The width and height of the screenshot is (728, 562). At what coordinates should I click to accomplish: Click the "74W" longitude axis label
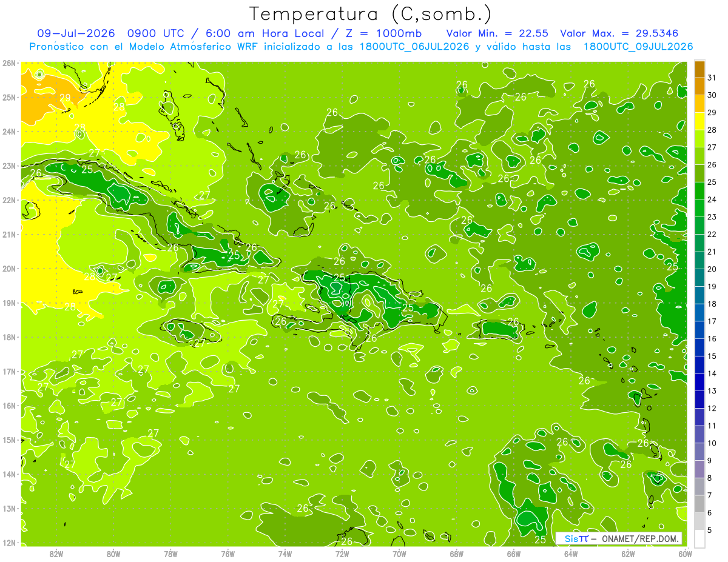click(285, 554)
